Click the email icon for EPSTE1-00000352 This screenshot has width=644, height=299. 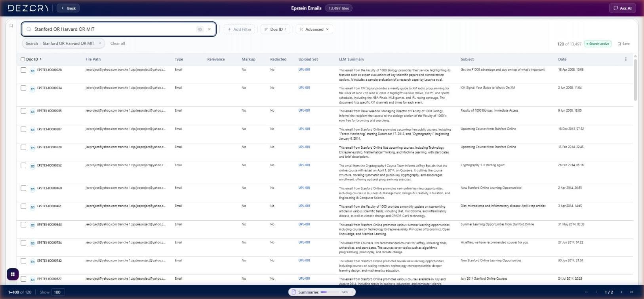pyautogui.click(x=32, y=166)
